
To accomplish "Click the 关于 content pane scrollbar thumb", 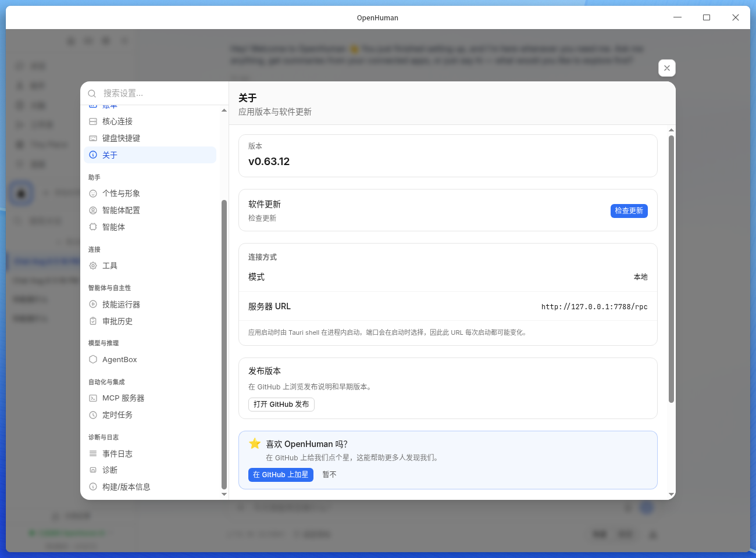I will pyautogui.click(x=671, y=269).
